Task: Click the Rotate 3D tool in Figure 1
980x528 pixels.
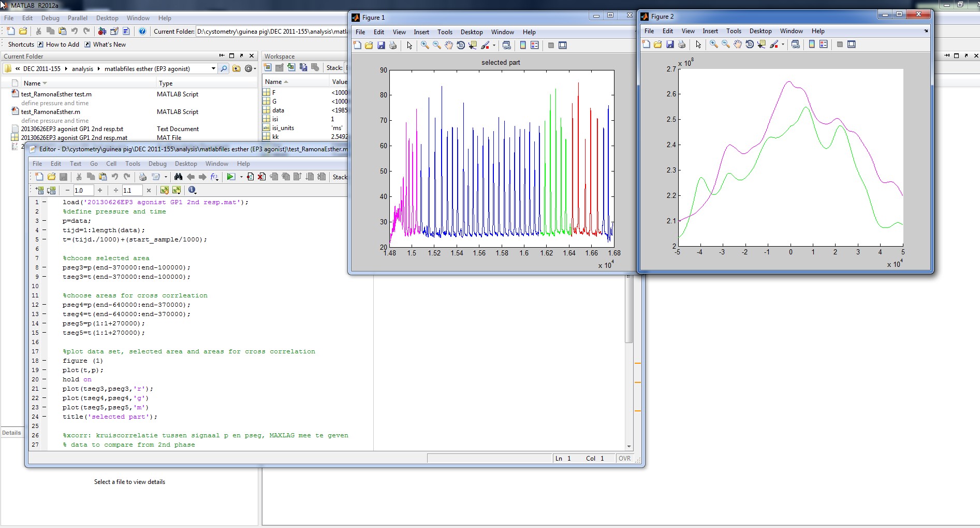Action: tap(461, 46)
